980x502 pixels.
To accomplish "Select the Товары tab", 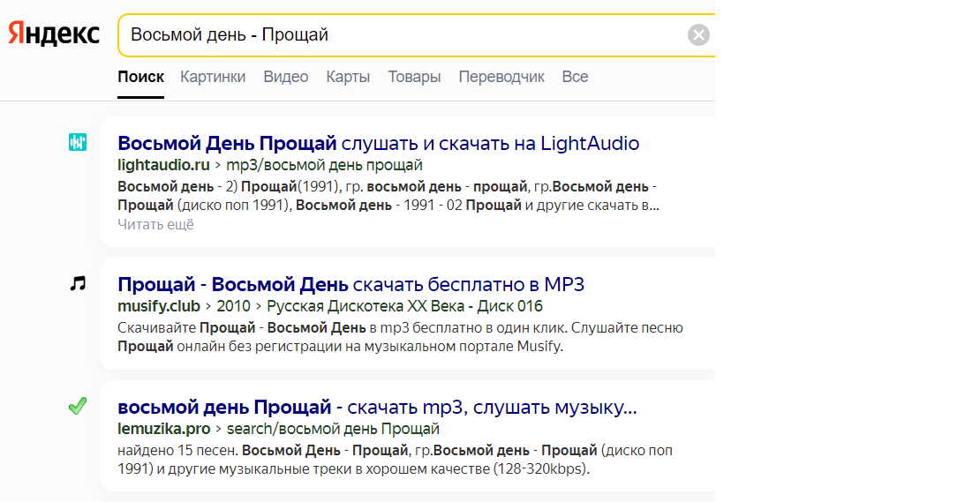I will pos(414,77).
